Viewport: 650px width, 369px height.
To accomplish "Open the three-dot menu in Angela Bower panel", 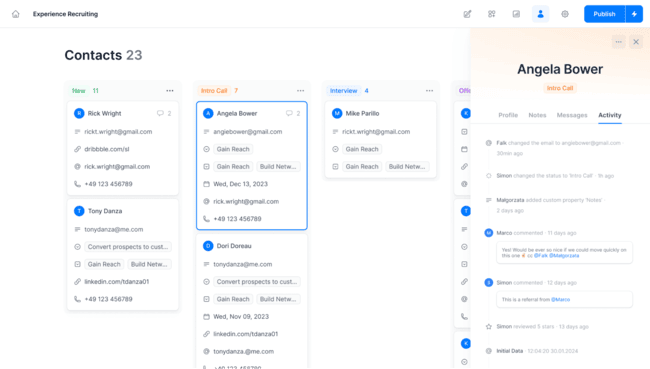I will tap(618, 42).
